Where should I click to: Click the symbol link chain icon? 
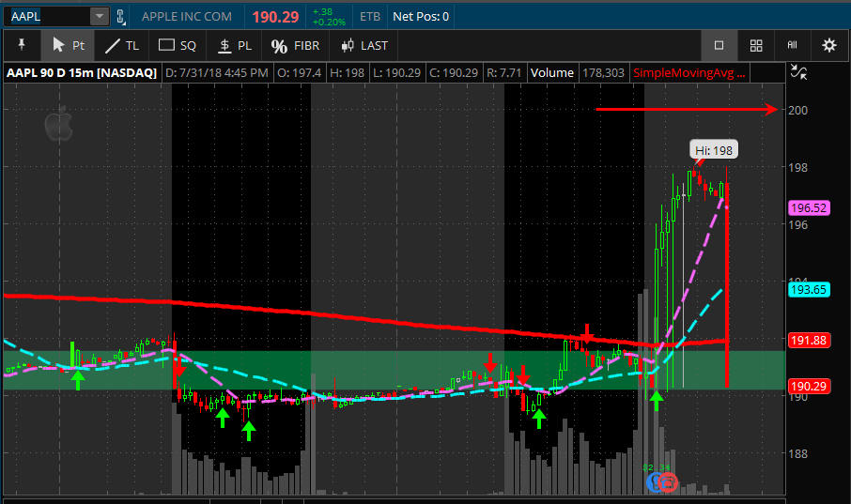(x=120, y=17)
